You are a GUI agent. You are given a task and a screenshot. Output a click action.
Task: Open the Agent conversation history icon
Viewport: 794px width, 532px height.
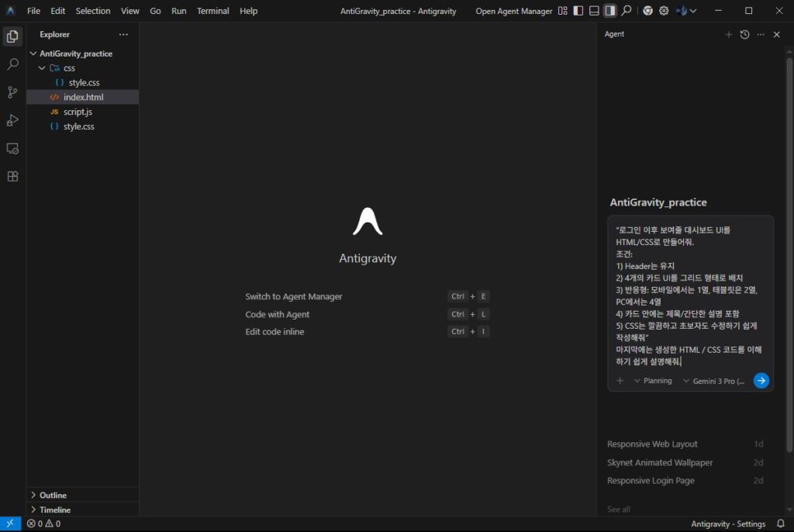click(x=744, y=34)
